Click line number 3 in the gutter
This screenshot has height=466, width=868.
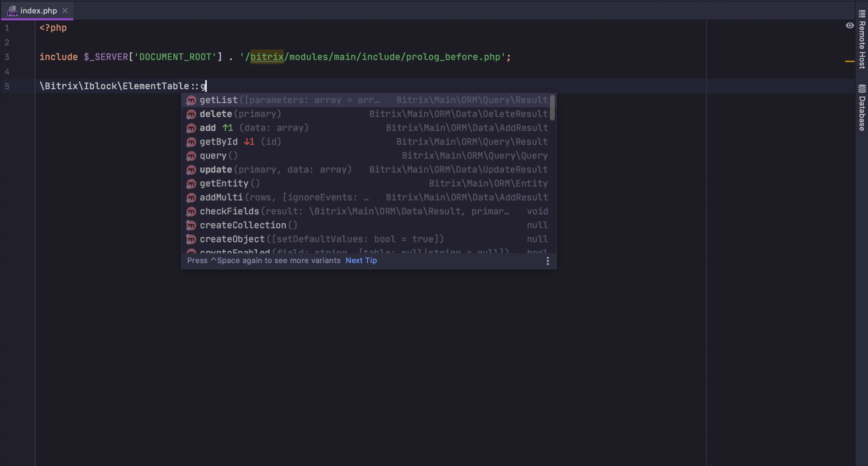7,57
